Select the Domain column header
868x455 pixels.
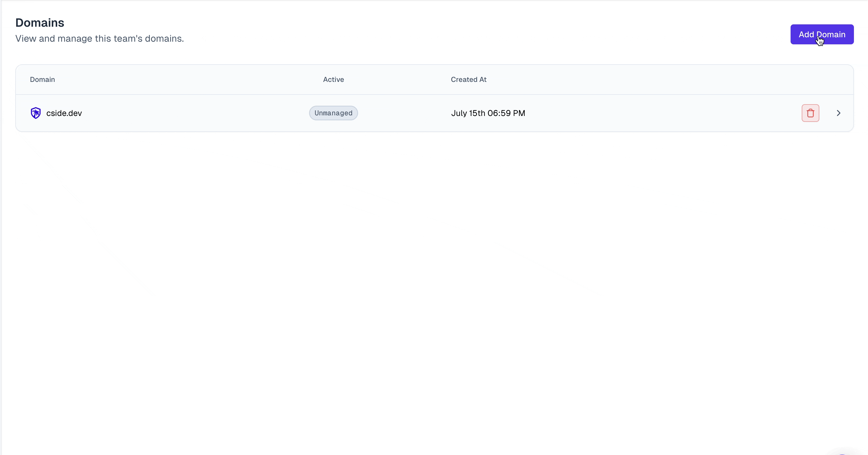[x=42, y=80]
